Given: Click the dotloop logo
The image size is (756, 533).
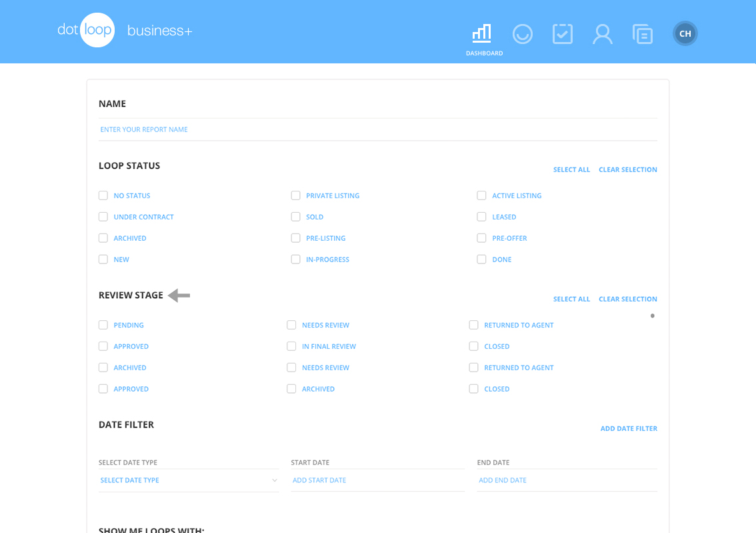Looking at the screenshot, I should 86,30.
